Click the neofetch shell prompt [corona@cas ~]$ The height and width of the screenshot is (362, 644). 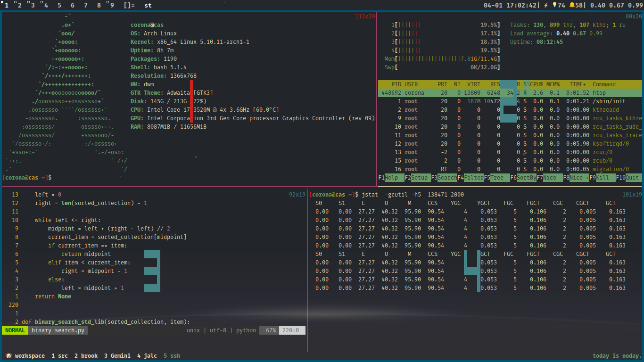[x=27, y=178]
